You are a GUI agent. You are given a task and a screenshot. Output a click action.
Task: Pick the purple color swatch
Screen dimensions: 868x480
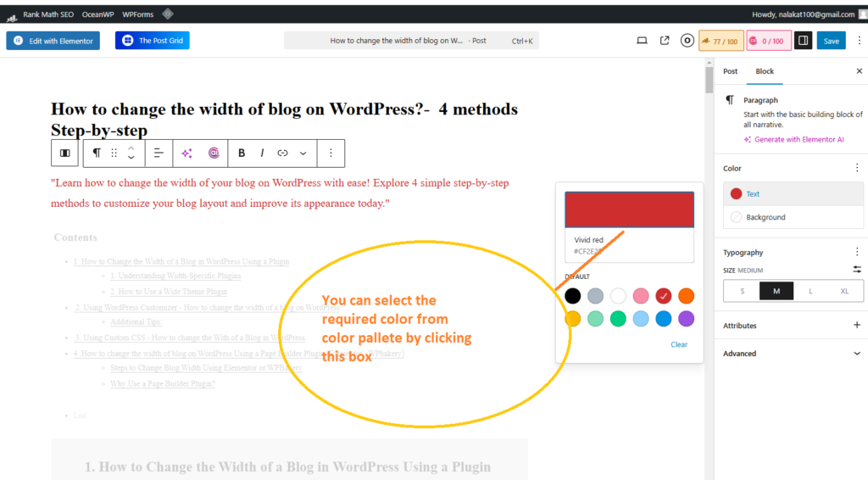tap(686, 319)
